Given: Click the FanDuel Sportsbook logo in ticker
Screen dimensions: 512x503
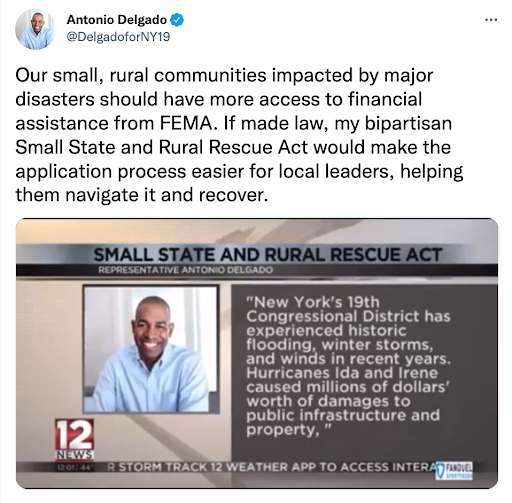Looking at the screenshot, I should tap(454, 471).
